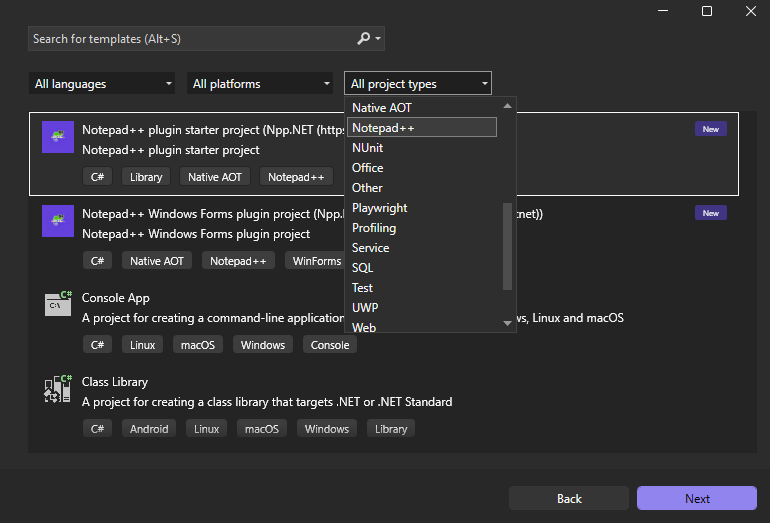This screenshot has height=523, width=770.
Task: Click the Notepad++ plugin starter project icon
Action: (x=58, y=137)
